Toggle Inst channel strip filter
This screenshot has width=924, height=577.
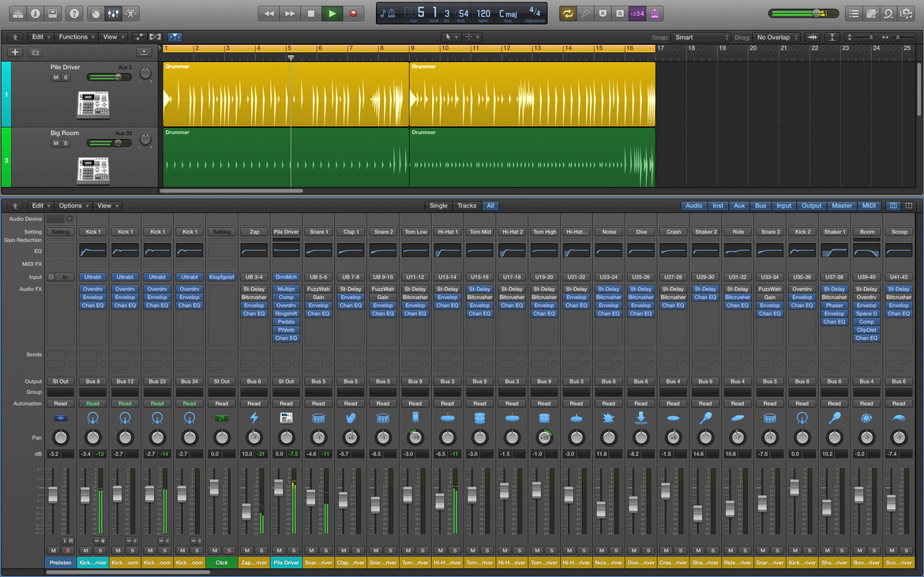point(718,205)
